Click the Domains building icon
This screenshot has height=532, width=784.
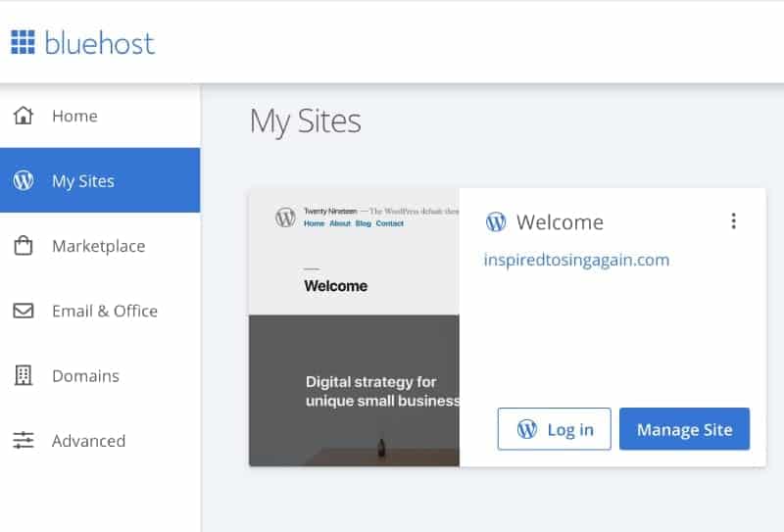coord(23,375)
